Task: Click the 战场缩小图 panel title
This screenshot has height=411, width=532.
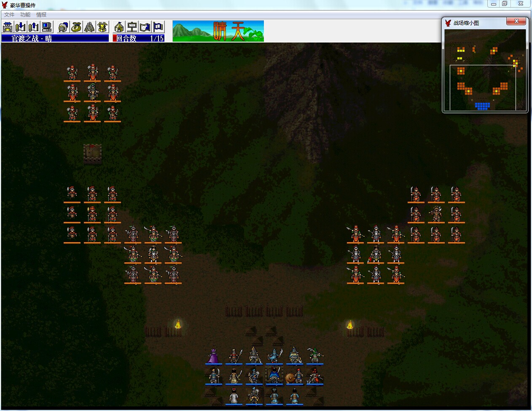Action: tap(466, 23)
